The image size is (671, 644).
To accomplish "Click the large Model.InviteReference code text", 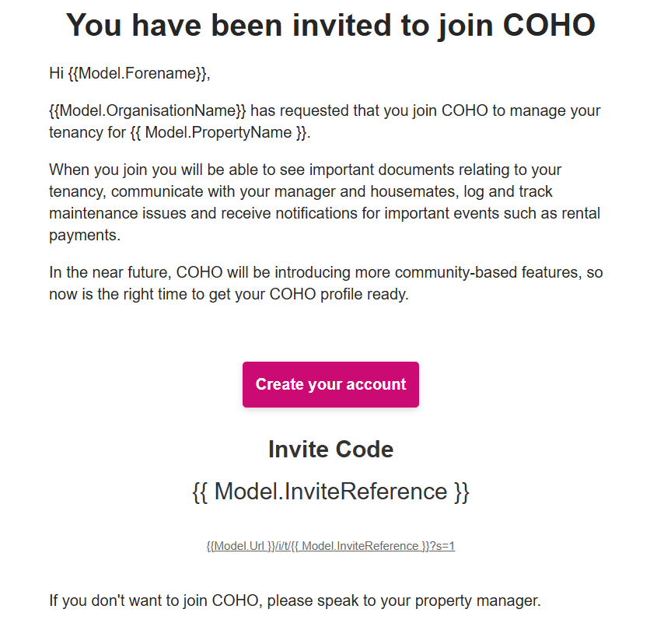I will (x=330, y=491).
